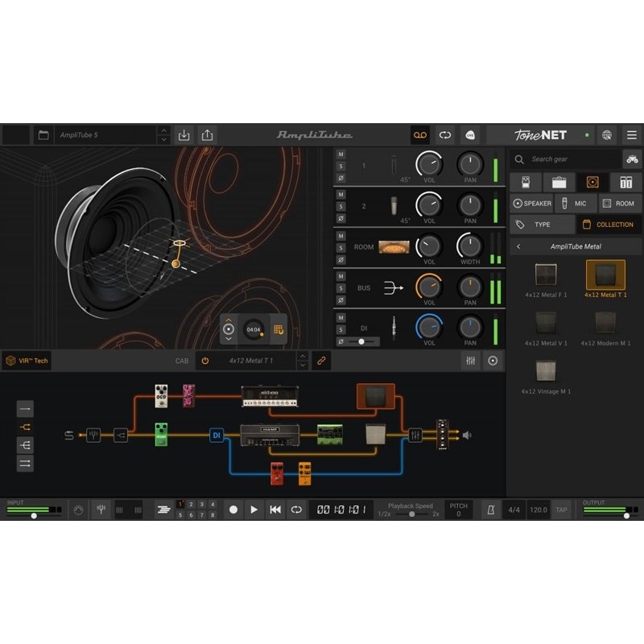Switch to the SPEAKER tab
Image resolution: width=644 pixels, height=644 pixels.
532,204
